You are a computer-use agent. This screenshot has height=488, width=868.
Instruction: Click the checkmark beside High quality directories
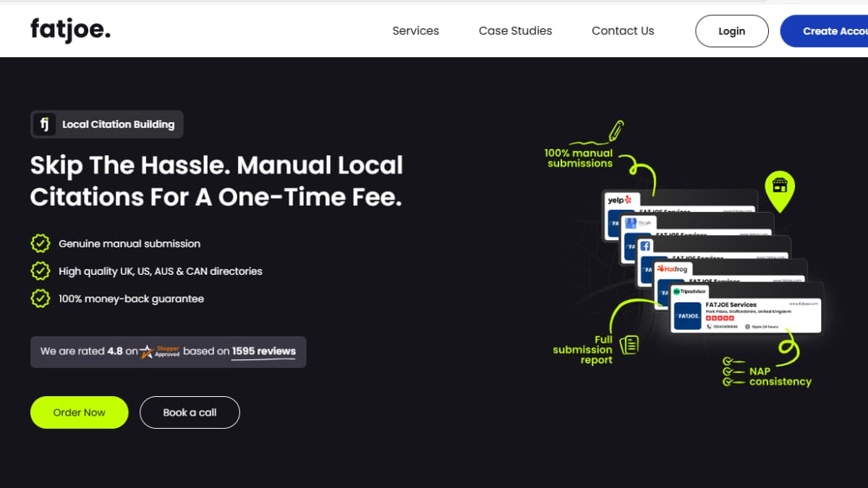point(40,271)
